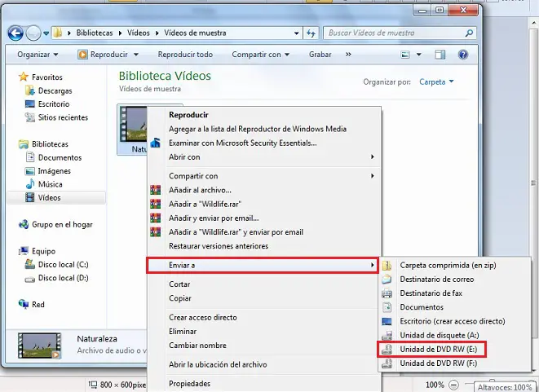539x392 pixels.
Task: Open the Organizar menu
Action: pyautogui.click(x=38, y=55)
